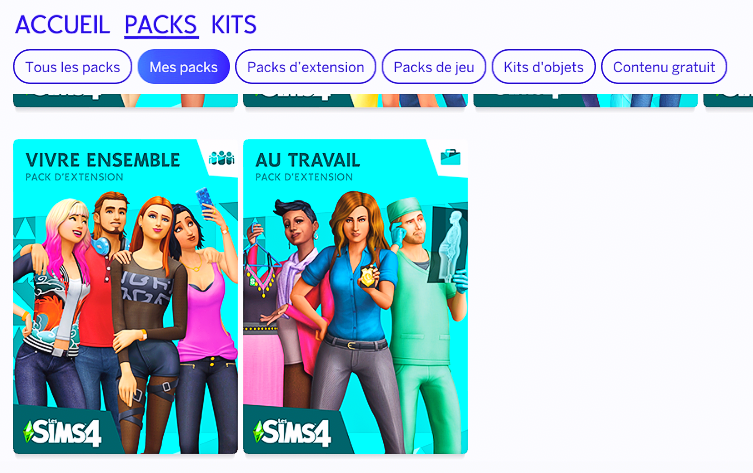This screenshot has height=473, width=753.
Task: Choose the Kits d'objets filter
Action: click(544, 67)
